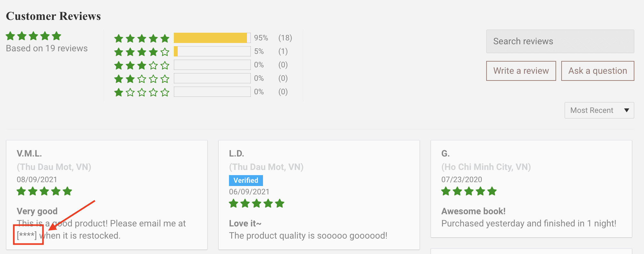The width and height of the screenshot is (644, 254).
Task: Open the Most Recent sort dropdown
Action: pos(592,110)
